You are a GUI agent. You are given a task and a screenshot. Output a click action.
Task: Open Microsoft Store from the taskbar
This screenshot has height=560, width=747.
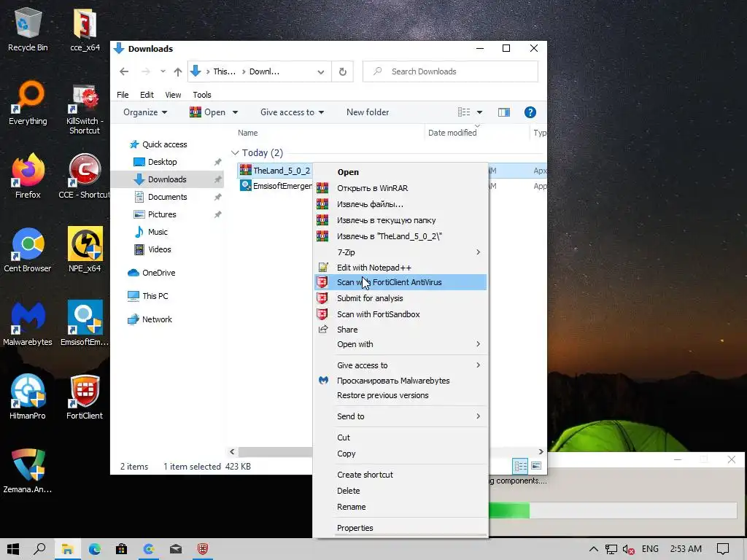click(122, 549)
